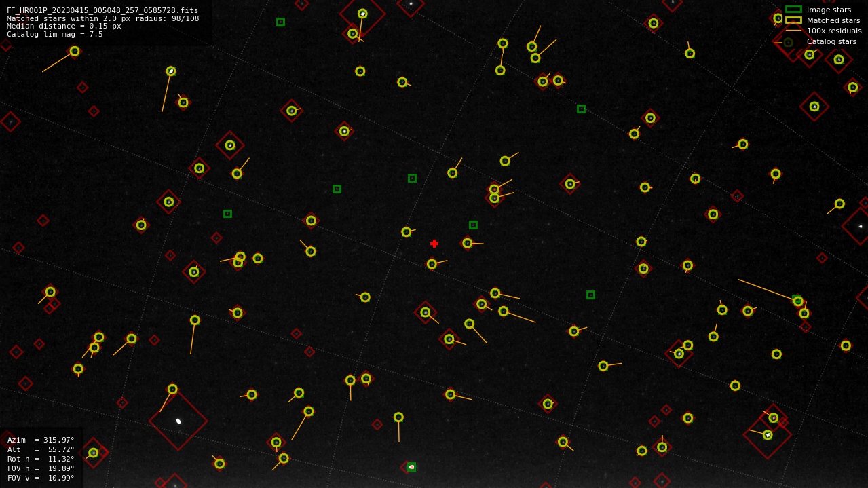
Task: Click the yellow Matched stars legend swatch
Action: [x=793, y=20]
